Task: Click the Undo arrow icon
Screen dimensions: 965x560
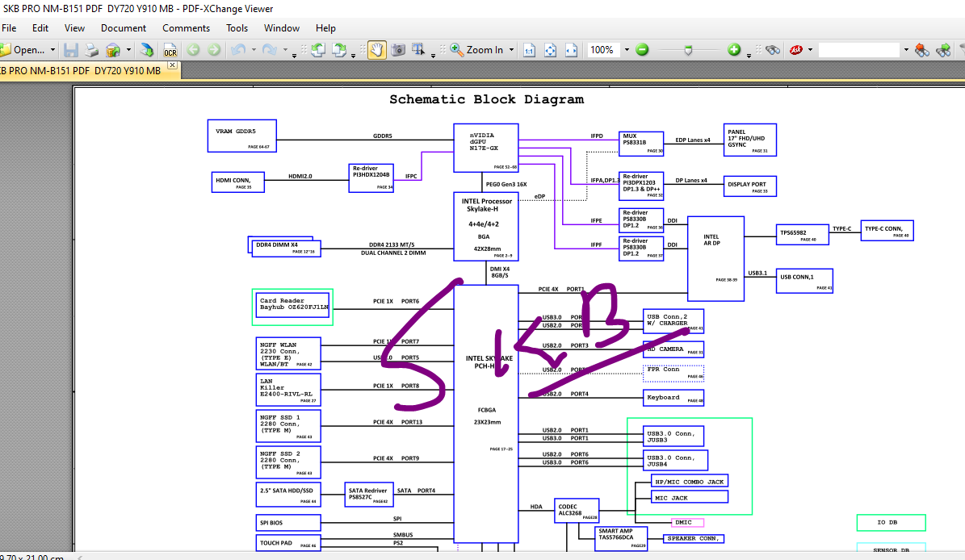Action: [x=239, y=50]
